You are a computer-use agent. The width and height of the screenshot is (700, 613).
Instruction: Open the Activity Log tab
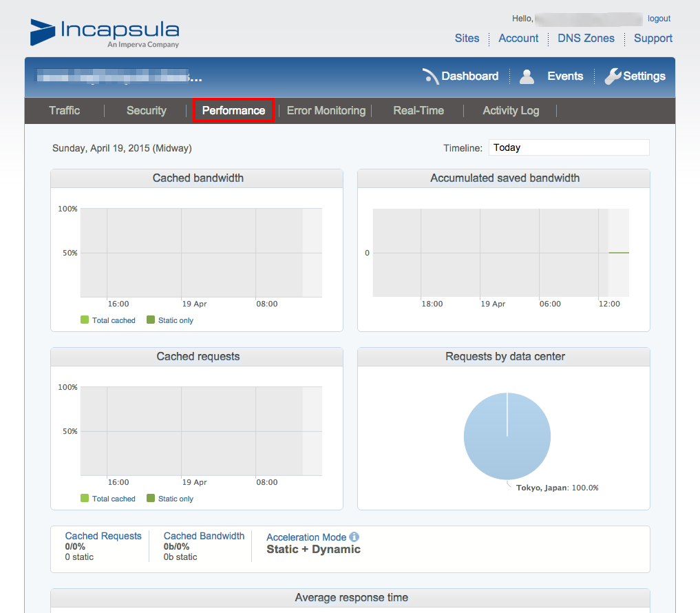[x=511, y=111]
